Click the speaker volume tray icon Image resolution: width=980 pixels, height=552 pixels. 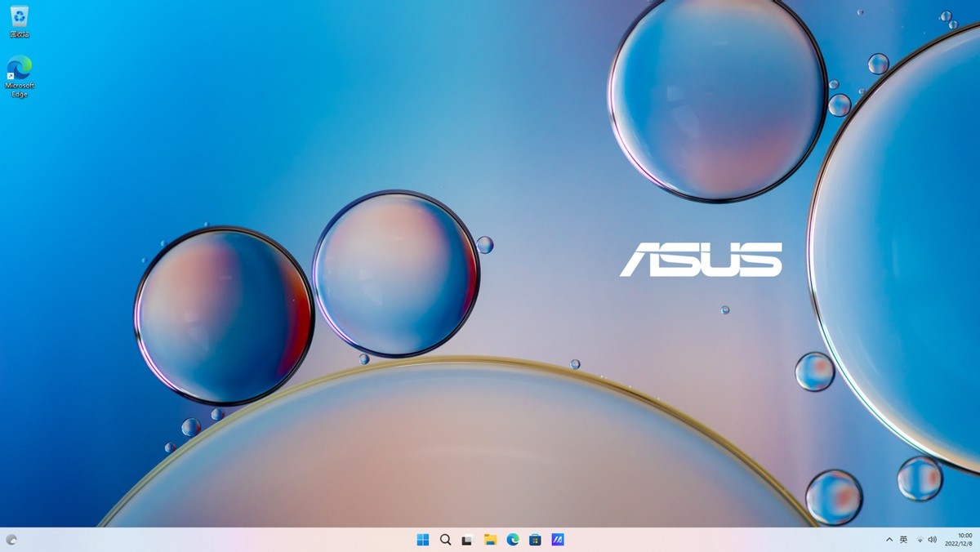[x=933, y=540]
